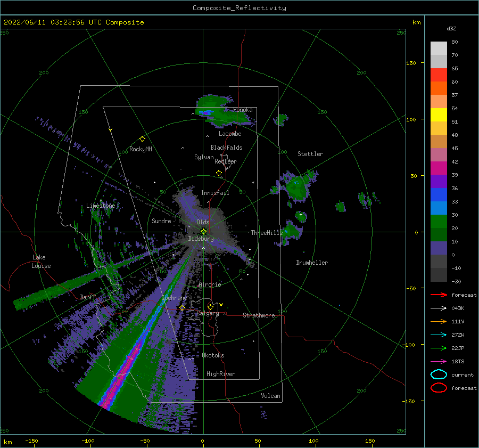Click the HighRiver town label
Screen dimensions: 479x448
pyautogui.click(x=221, y=374)
